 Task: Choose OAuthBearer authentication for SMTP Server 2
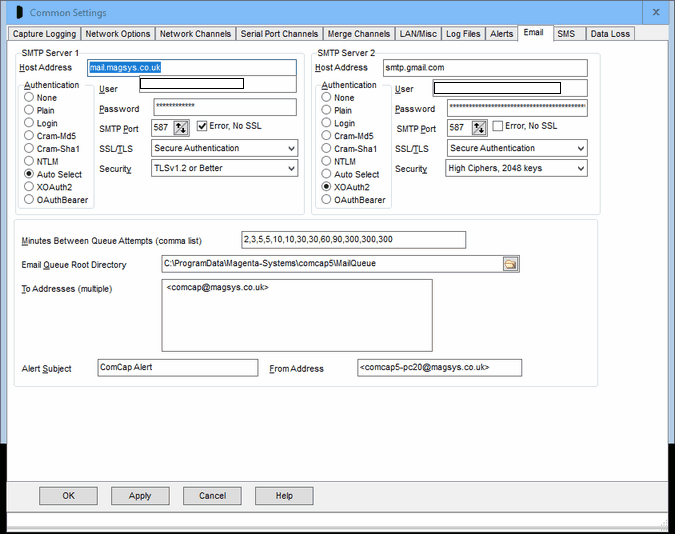[326, 200]
